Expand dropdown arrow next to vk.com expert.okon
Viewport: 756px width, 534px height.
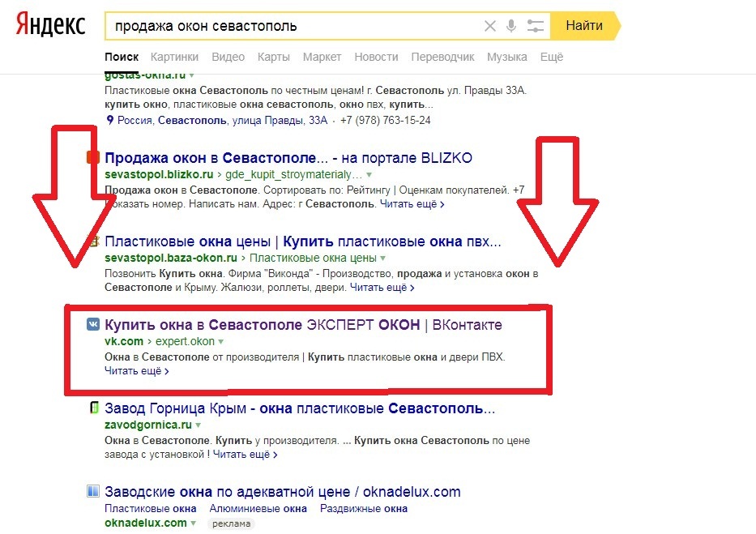pos(221,341)
